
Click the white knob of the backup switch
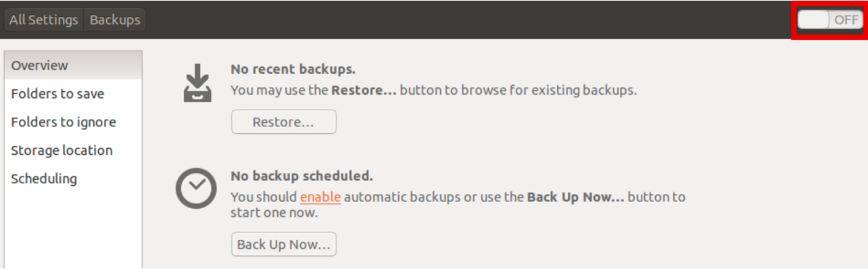[x=813, y=20]
